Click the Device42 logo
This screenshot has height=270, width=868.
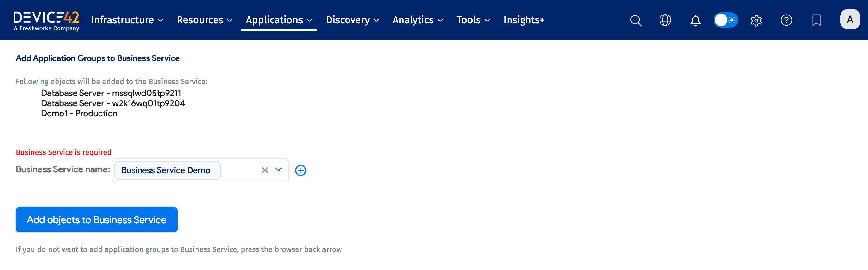coord(46,20)
